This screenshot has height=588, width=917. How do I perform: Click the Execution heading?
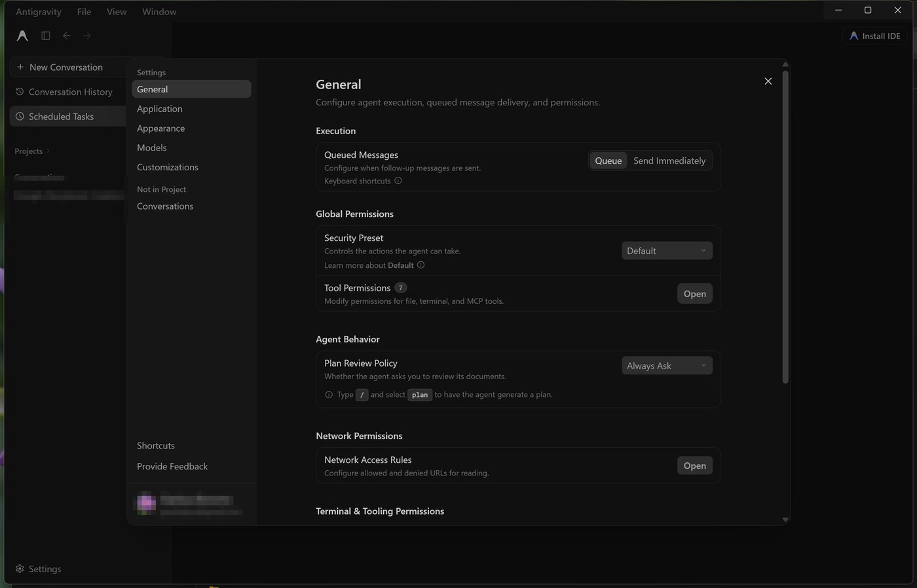coord(335,131)
